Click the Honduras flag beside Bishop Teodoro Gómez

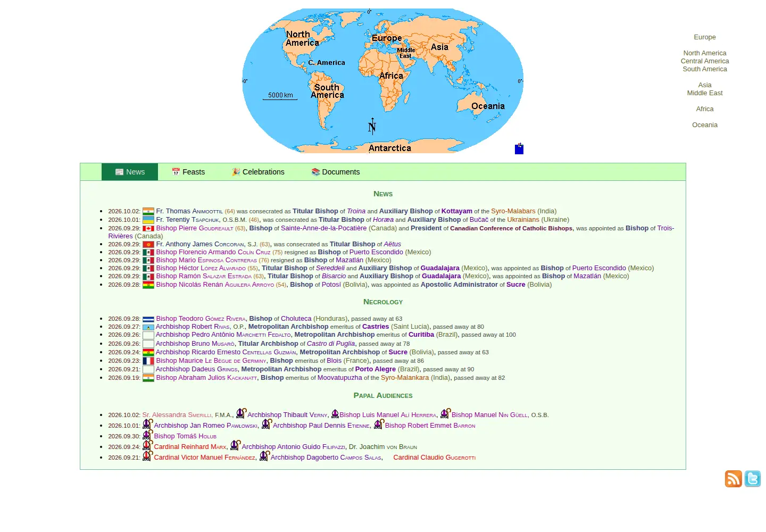tap(148, 319)
